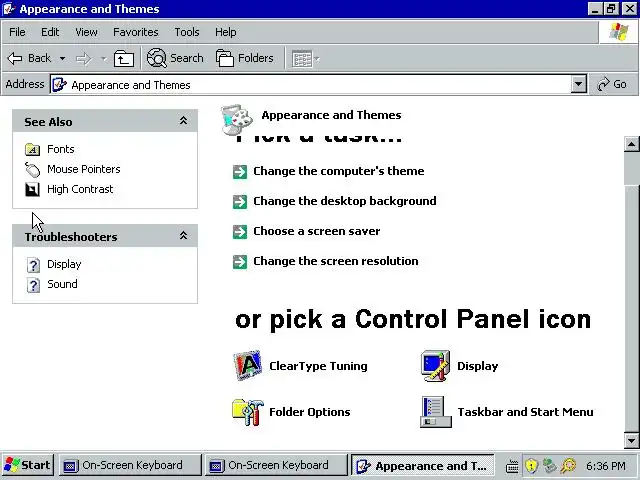The width and height of the screenshot is (640, 480).
Task: Expand the Address bar dropdown list
Action: pos(578,84)
